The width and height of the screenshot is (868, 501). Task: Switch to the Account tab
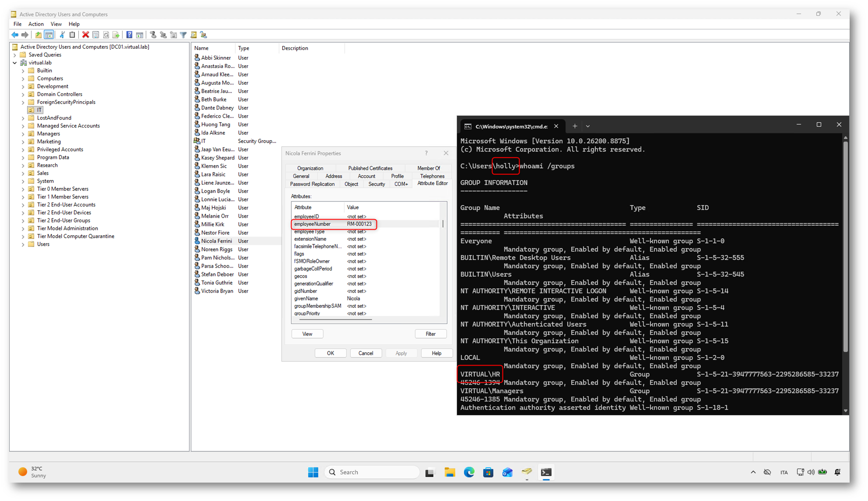coord(366,176)
